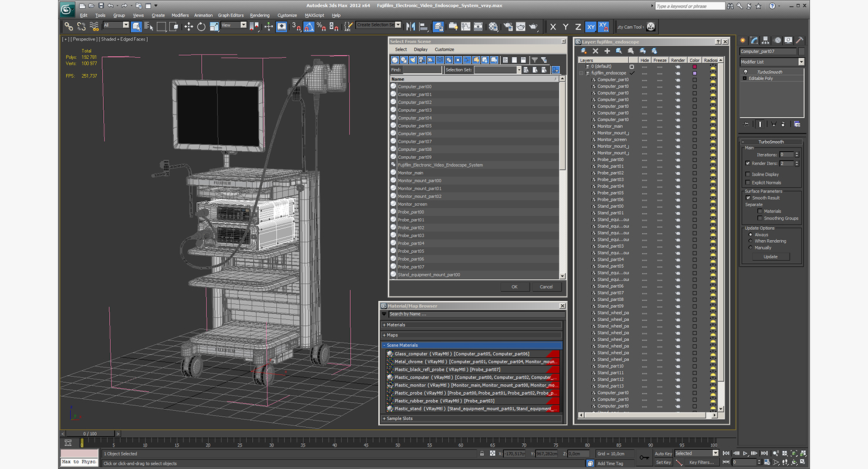868x469 pixels.
Task: Enable Explicit Normals checkbox
Action: click(748, 182)
